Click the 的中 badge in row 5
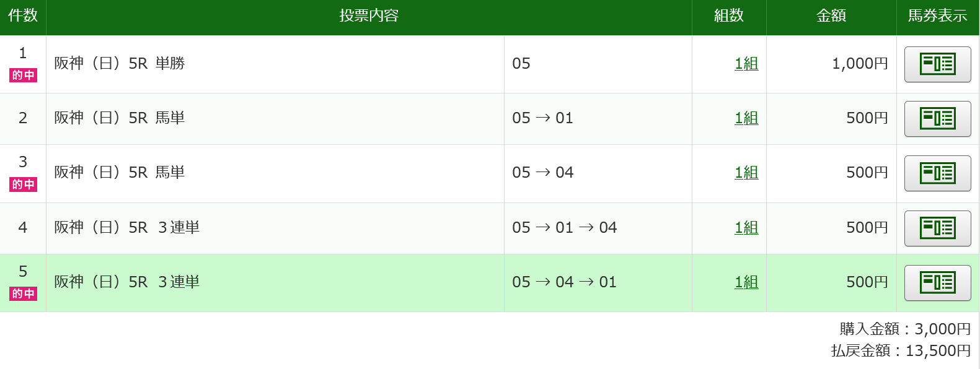This screenshot has width=980, height=369. pos(23,294)
